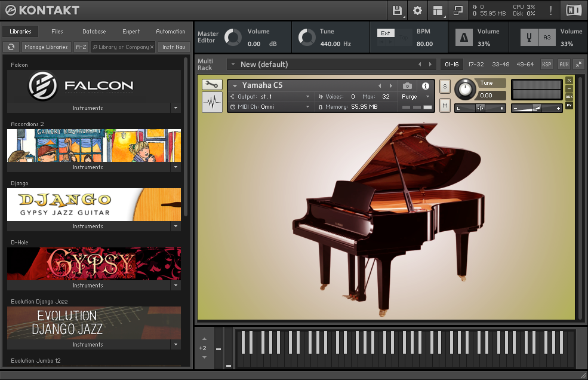
Task: Adjust the Master Editor Volume knob
Action: 233,38
